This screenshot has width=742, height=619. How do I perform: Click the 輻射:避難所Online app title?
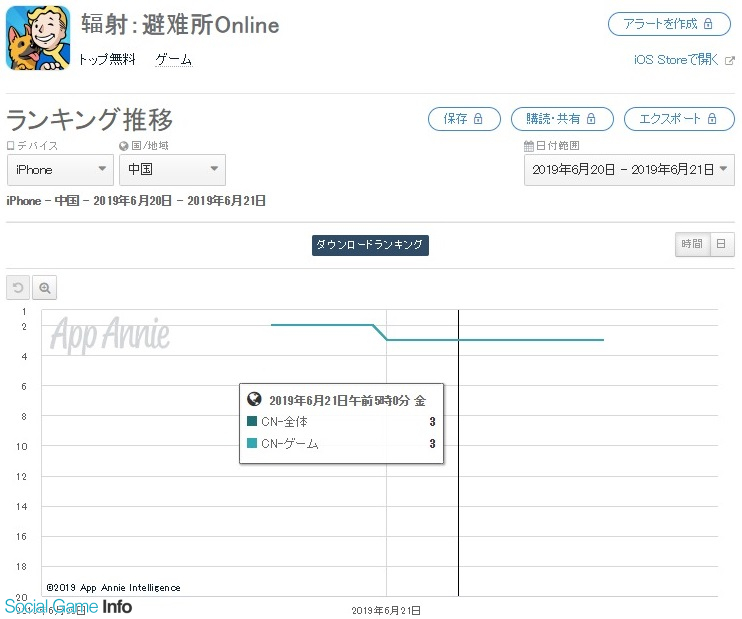[180, 25]
